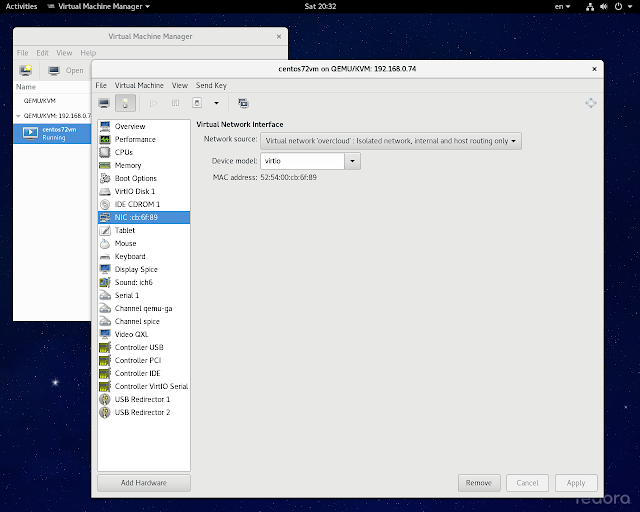Close the Virtual Machine Manager window
The image size is (640, 512).
click(279, 36)
